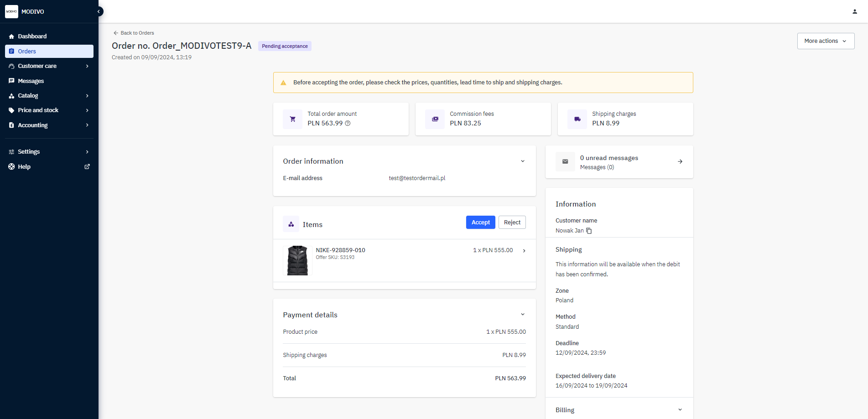The width and height of the screenshot is (868, 419).
Task: Click the total order amount help icon
Action: [348, 123]
